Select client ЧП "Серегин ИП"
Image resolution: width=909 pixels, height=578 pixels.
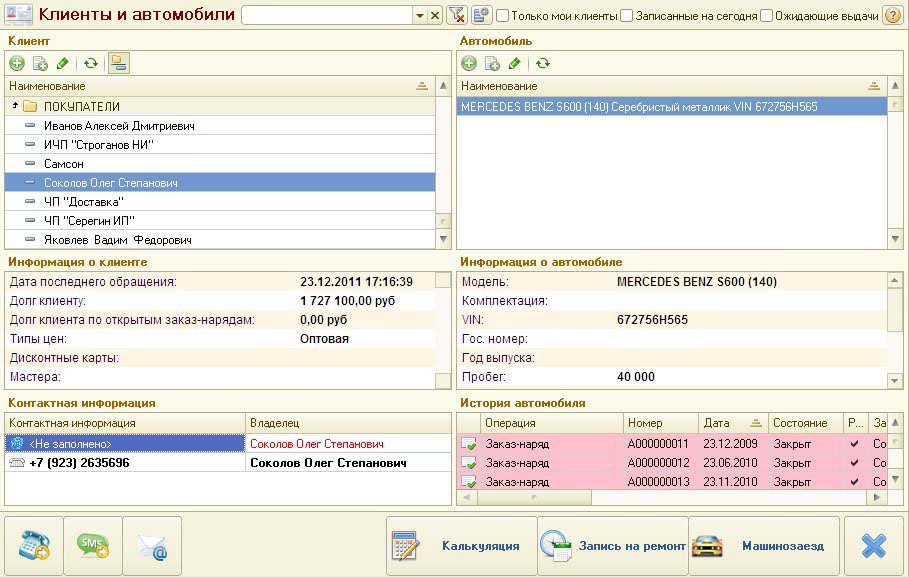[x=220, y=221]
